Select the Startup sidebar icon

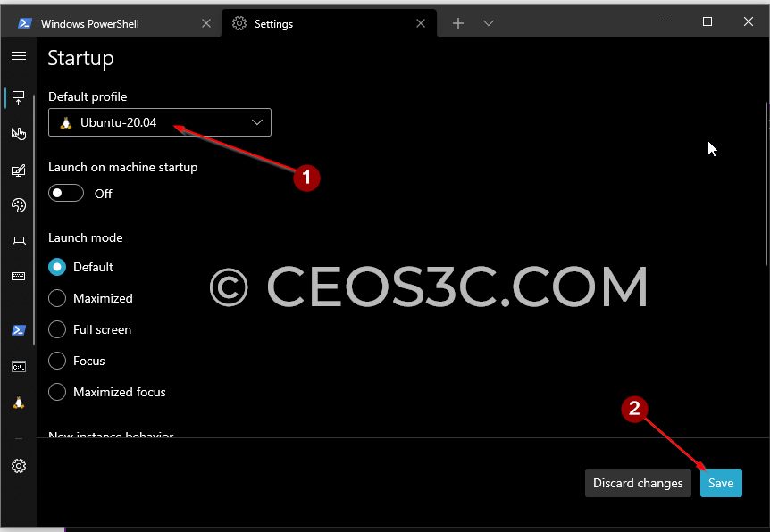pos(19,97)
